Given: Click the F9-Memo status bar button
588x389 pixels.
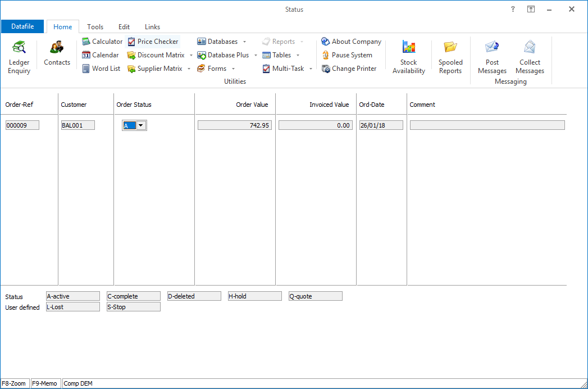Looking at the screenshot, I should [45, 383].
